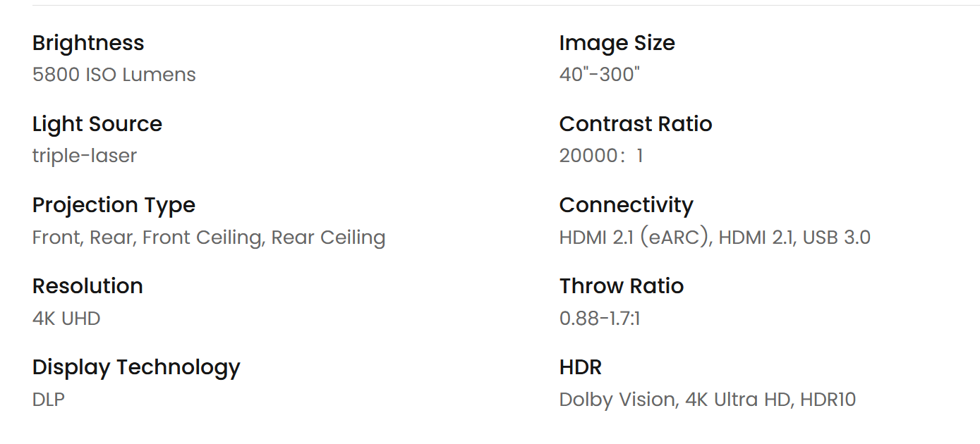Click the Projection Type heading
This screenshot has width=980, height=444.
click(x=114, y=206)
